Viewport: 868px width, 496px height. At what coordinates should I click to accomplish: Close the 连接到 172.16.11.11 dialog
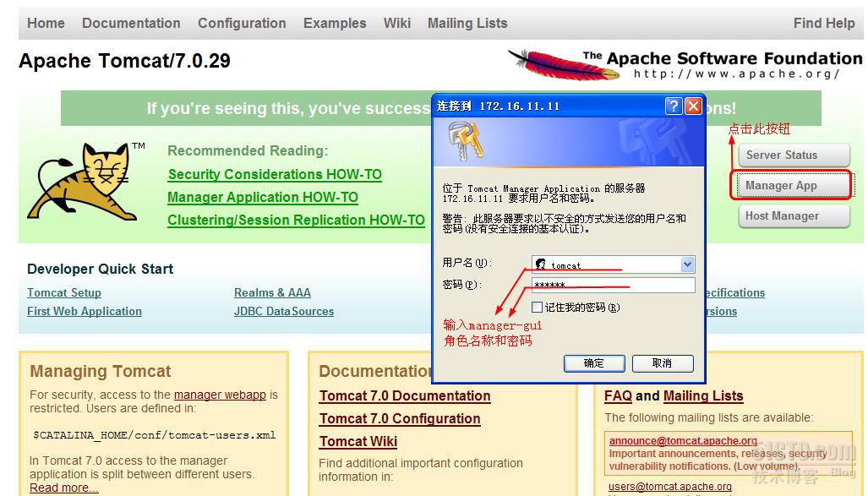pos(693,106)
